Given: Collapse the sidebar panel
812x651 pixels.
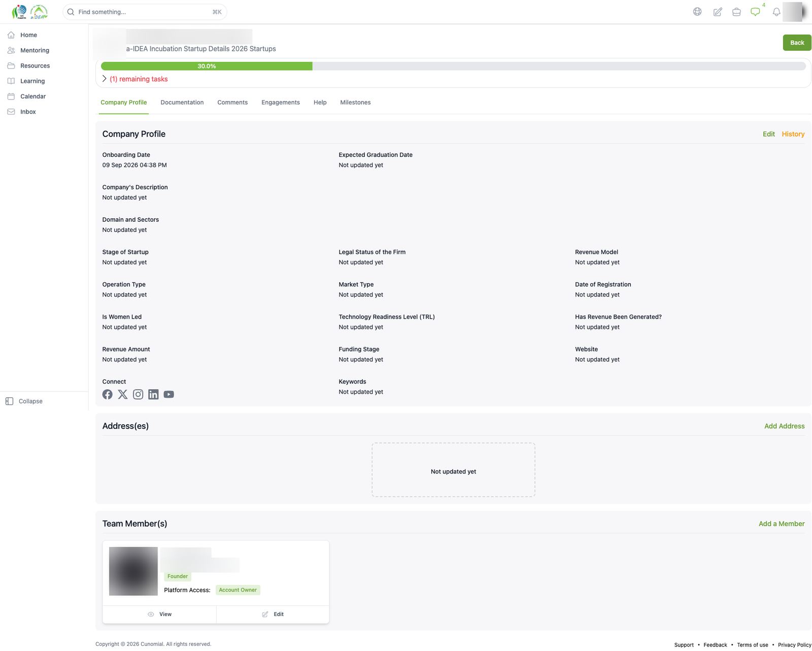Looking at the screenshot, I should [x=24, y=401].
